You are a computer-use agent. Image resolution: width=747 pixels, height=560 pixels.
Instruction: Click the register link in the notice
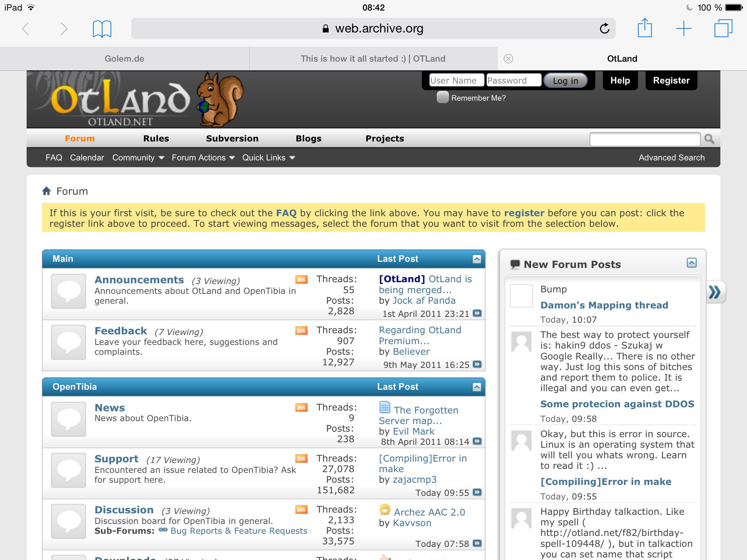524,213
